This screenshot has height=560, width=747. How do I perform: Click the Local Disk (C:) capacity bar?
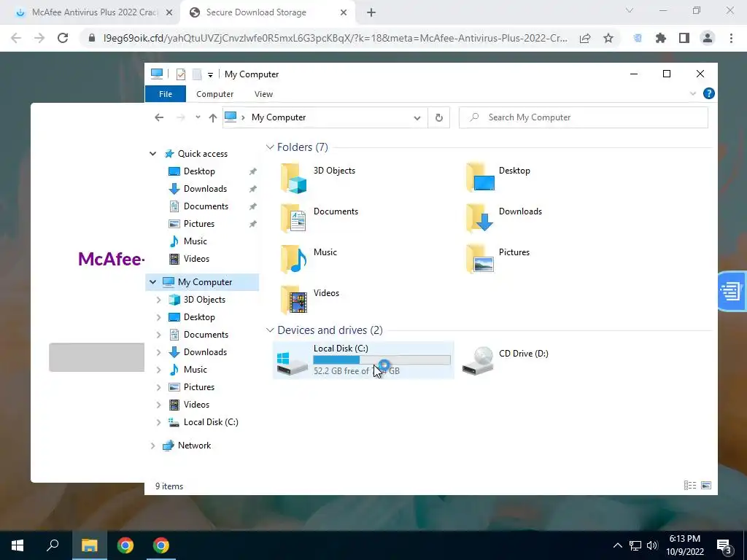click(382, 360)
